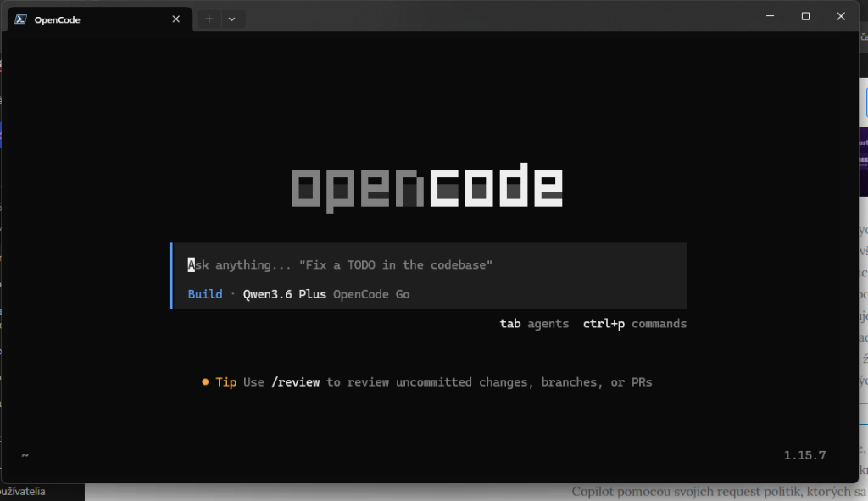Screen dimensions: 868x501
Task: Click the Qwen3.6 Plus model name
Action: pos(285,294)
